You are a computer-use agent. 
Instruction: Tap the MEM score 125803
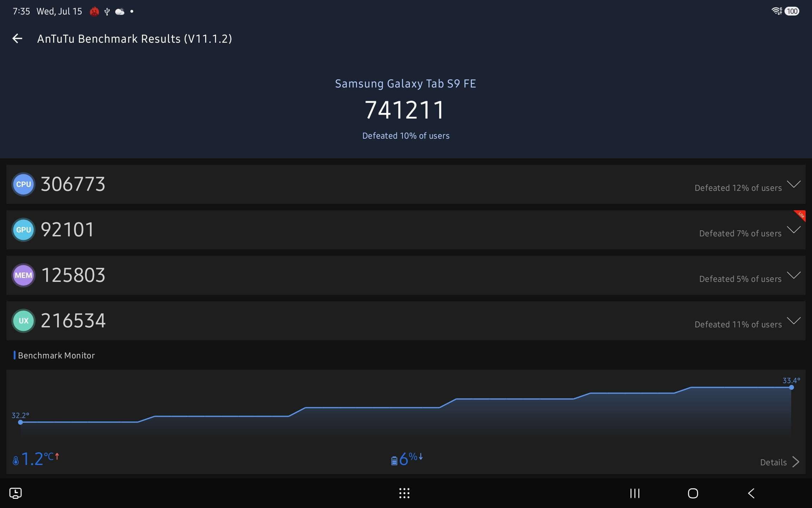(73, 275)
